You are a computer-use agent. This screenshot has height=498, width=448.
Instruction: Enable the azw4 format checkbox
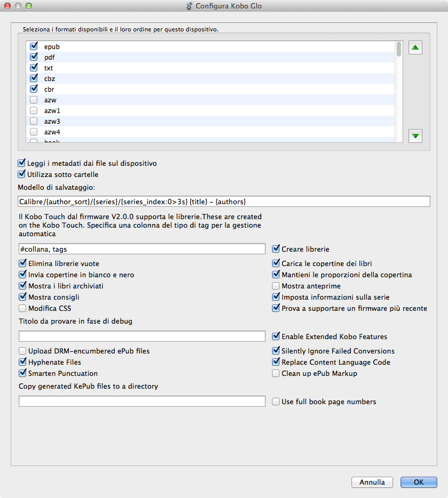tap(34, 132)
